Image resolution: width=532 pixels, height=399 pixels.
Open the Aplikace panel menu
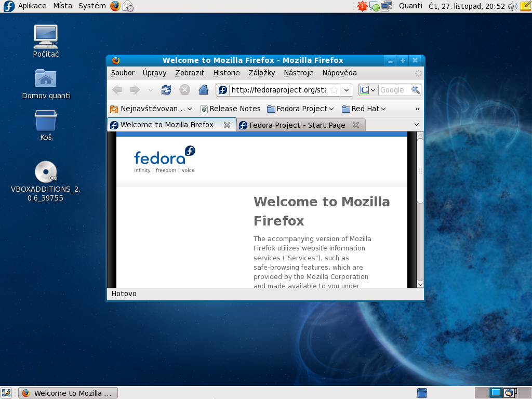[x=32, y=6]
